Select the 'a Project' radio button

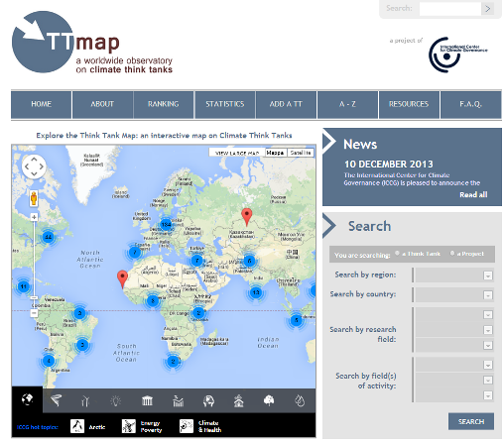(x=452, y=254)
